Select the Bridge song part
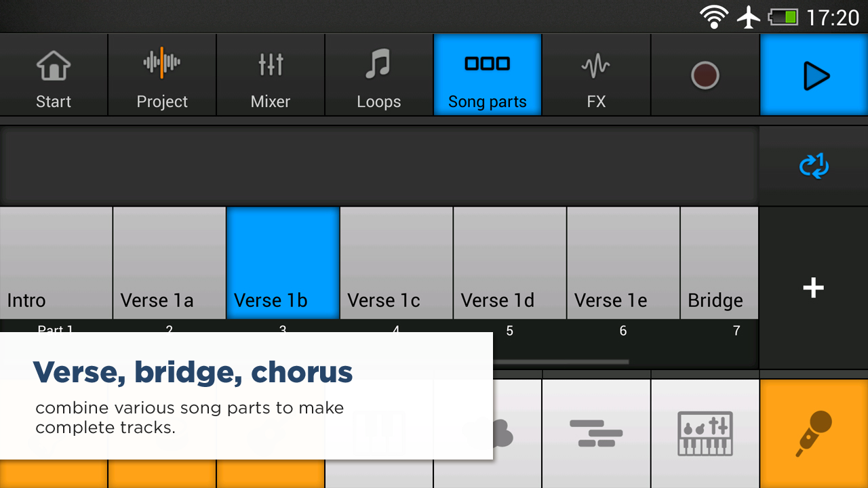This screenshot has height=488, width=868. 719,263
